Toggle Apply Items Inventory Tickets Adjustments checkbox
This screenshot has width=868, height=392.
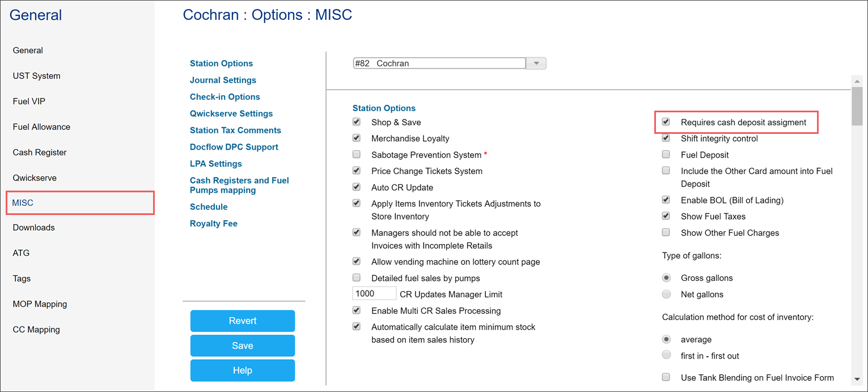(357, 203)
